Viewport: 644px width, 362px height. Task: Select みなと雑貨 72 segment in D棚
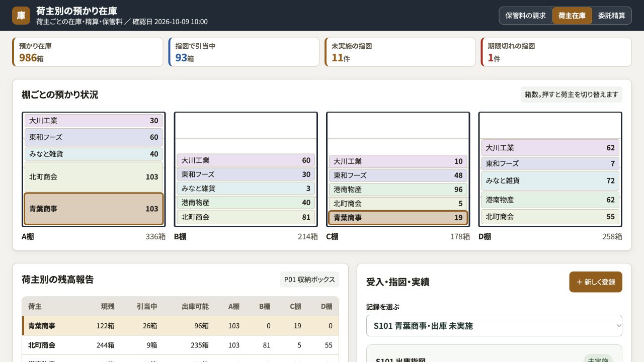pyautogui.click(x=550, y=181)
